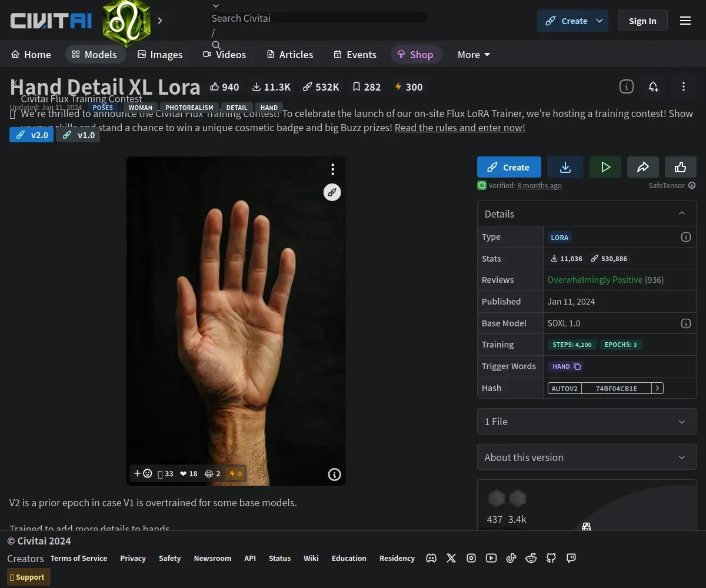Click the 532K generations stat
This screenshot has height=588, width=706.
click(321, 87)
